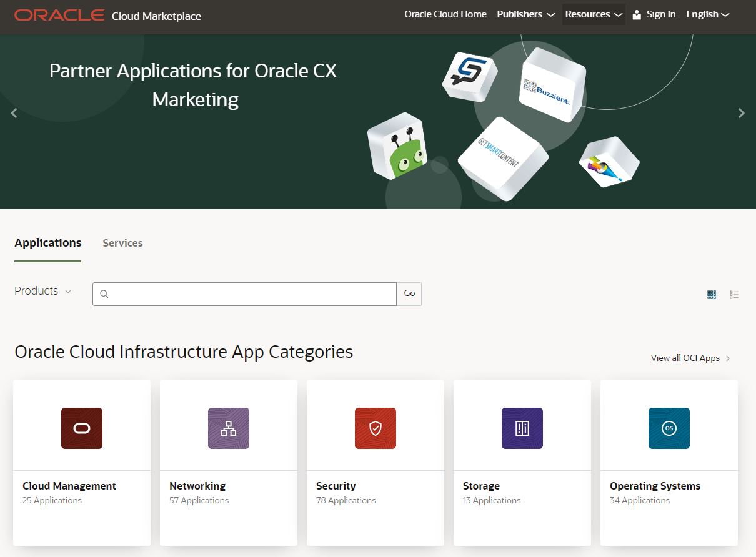The image size is (756, 557).
Task: Click the Sign In link
Action: point(661,14)
